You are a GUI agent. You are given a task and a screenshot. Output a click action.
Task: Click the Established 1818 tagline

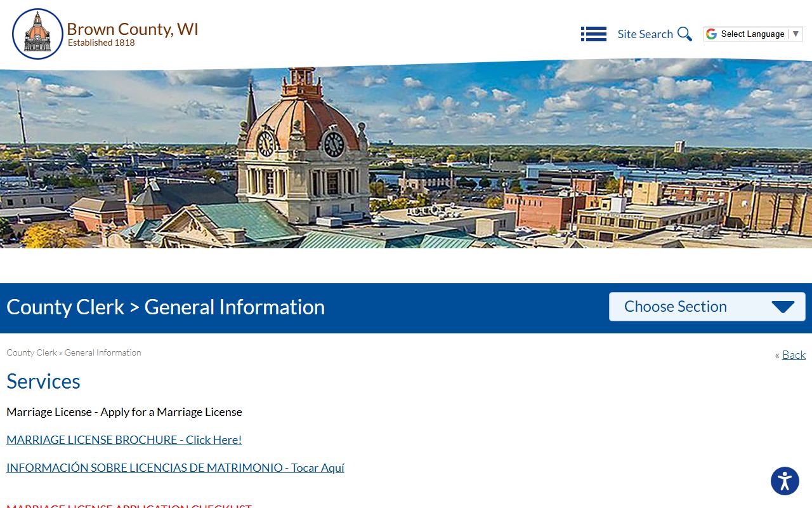(101, 43)
